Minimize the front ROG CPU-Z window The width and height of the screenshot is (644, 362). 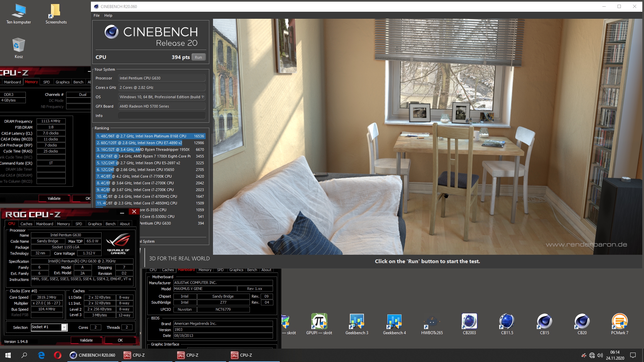[x=122, y=212]
